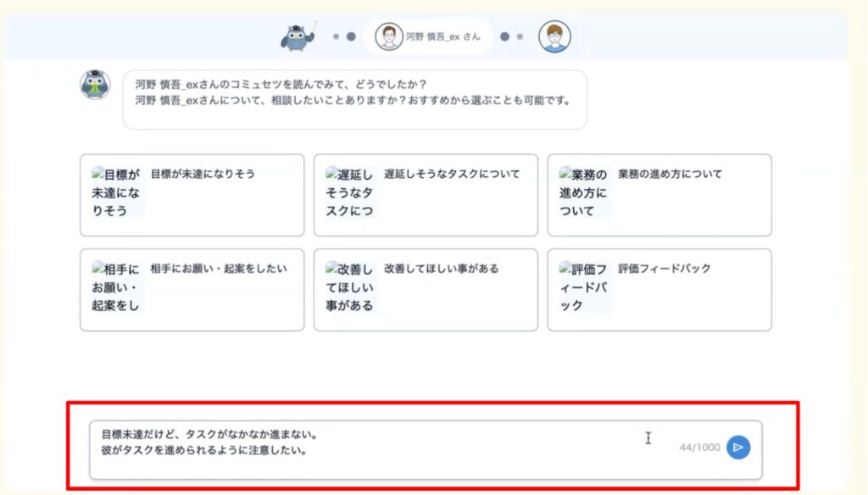This screenshot has width=868, height=495.
Task: Send the message with the paper plane button
Action: (x=740, y=447)
